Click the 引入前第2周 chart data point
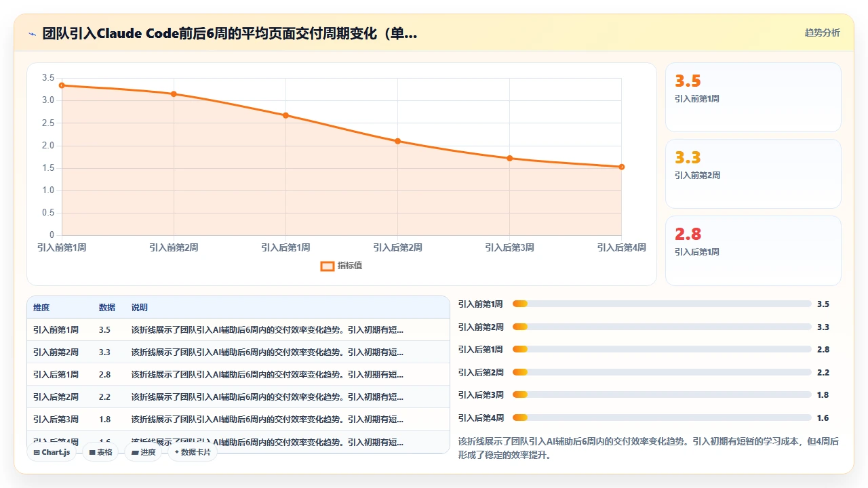868x488 pixels. [x=174, y=94]
